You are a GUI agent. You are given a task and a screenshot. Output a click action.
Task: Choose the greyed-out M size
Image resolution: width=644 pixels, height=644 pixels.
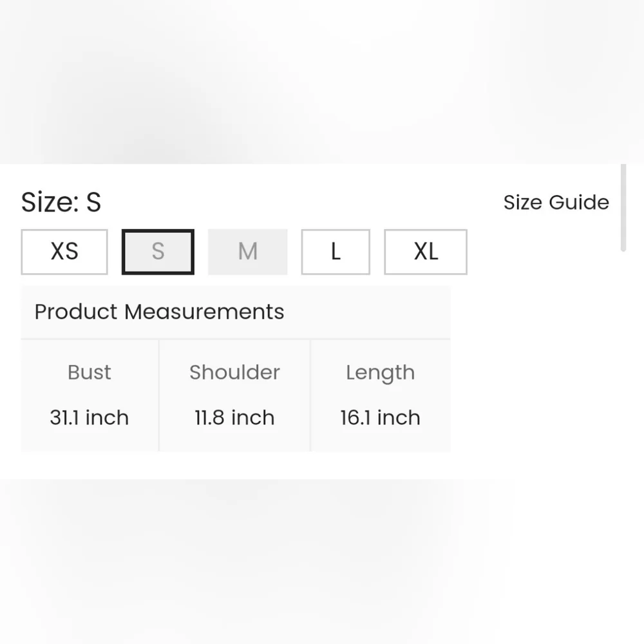[248, 252]
